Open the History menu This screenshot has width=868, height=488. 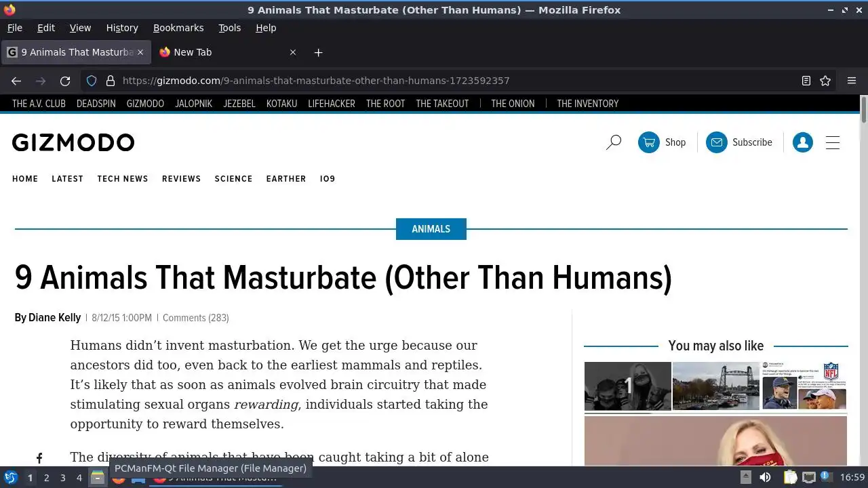[122, 28]
